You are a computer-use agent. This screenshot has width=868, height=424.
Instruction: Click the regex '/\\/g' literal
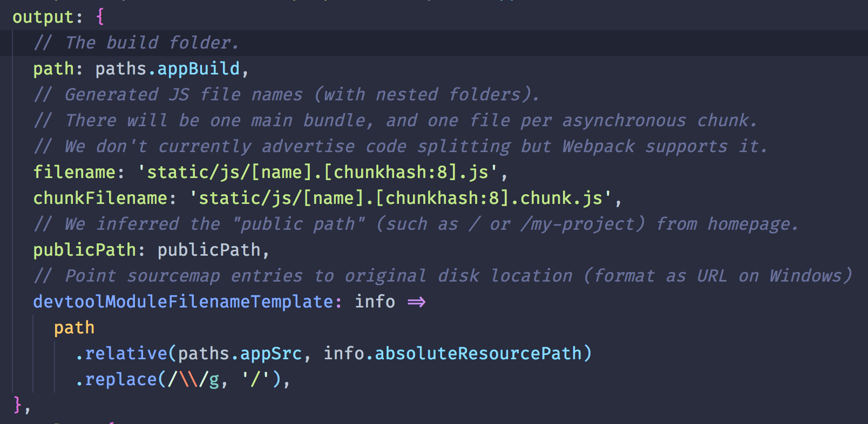point(193,380)
